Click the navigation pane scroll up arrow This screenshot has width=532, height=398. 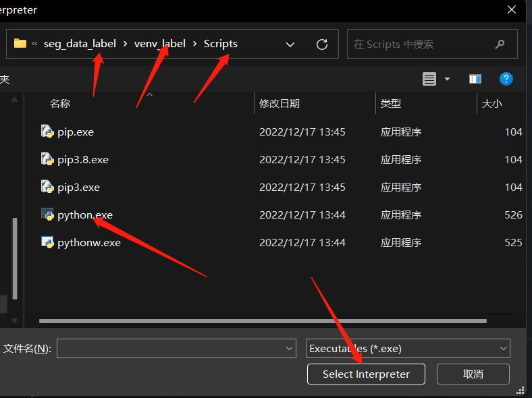click(x=14, y=100)
